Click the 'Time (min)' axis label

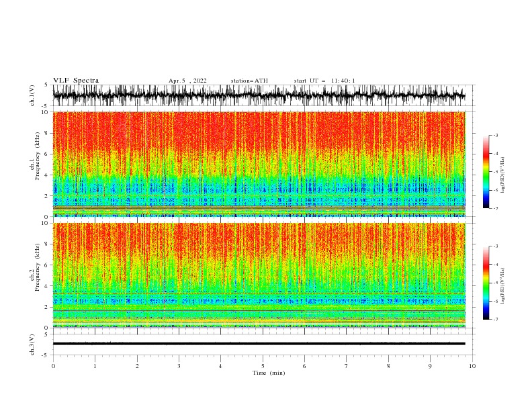click(269, 373)
